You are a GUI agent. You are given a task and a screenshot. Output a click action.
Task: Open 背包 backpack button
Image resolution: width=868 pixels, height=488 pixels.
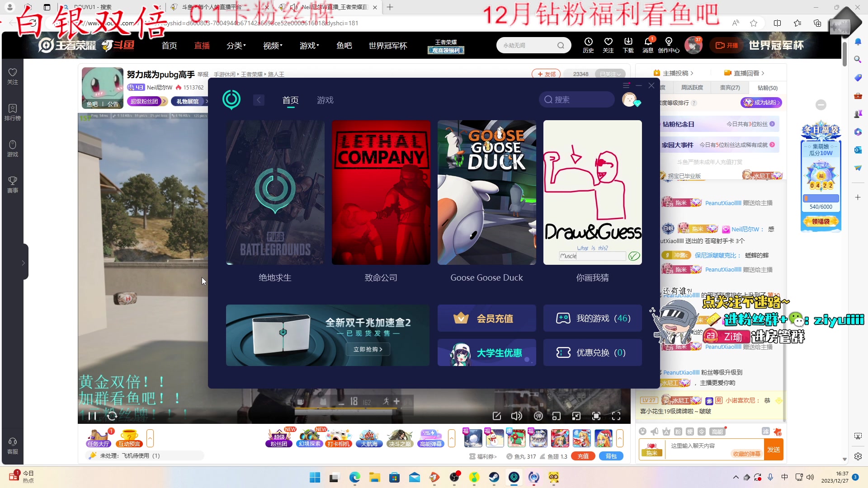[x=611, y=456]
